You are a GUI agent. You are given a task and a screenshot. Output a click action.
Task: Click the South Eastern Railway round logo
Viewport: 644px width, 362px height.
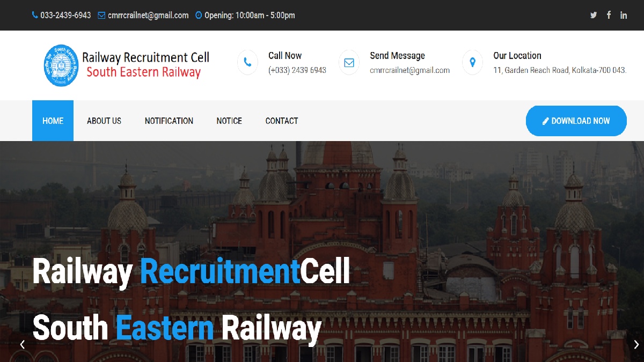click(x=61, y=65)
